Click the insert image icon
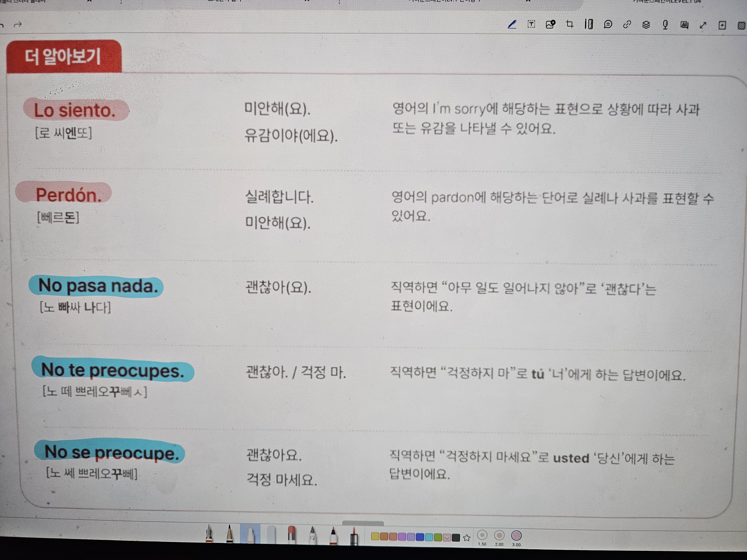 click(x=551, y=24)
